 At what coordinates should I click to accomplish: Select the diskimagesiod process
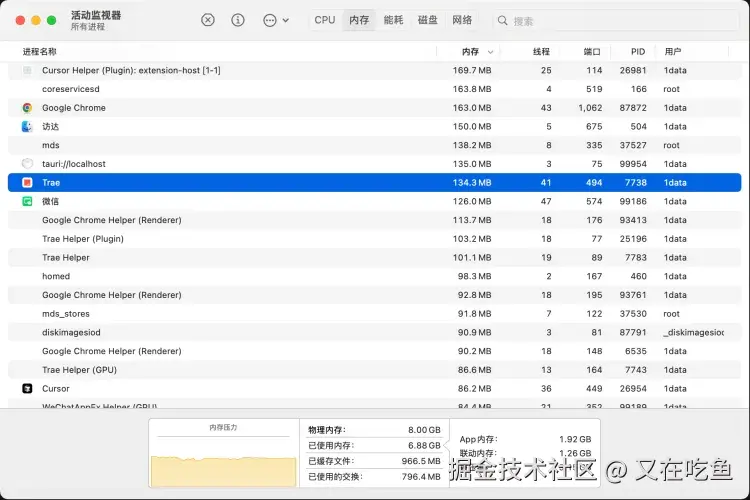pyautogui.click(x=375, y=333)
